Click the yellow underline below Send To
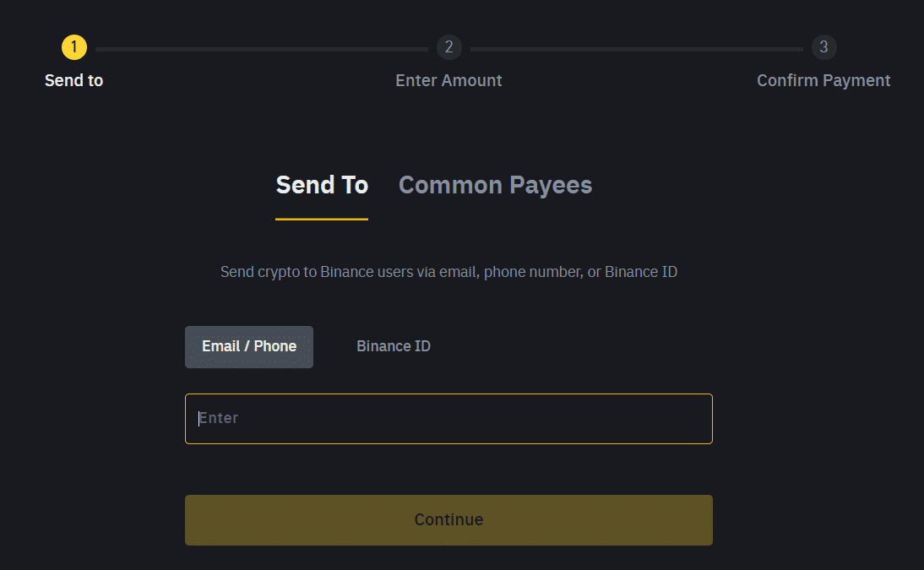The height and width of the screenshot is (570, 924). (x=322, y=220)
